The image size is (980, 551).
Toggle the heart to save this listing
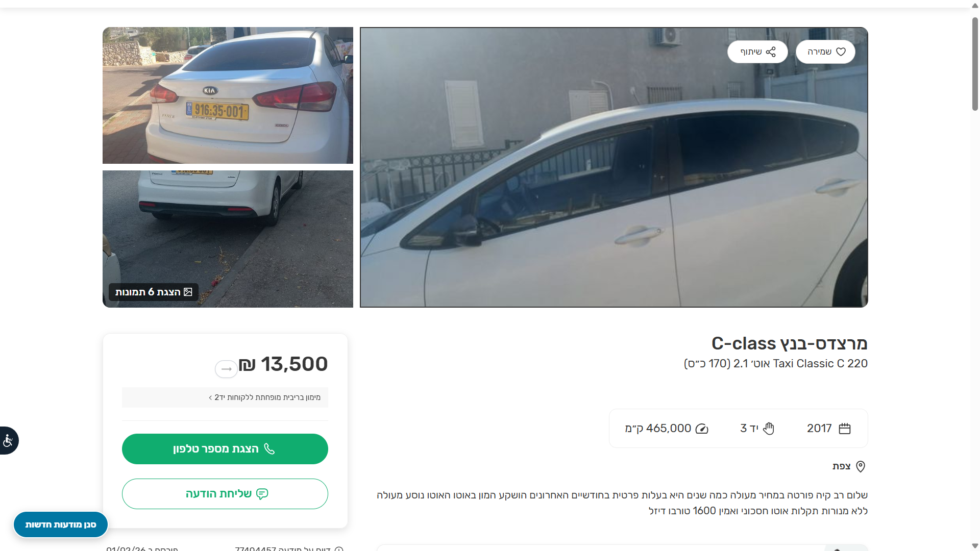(x=841, y=52)
